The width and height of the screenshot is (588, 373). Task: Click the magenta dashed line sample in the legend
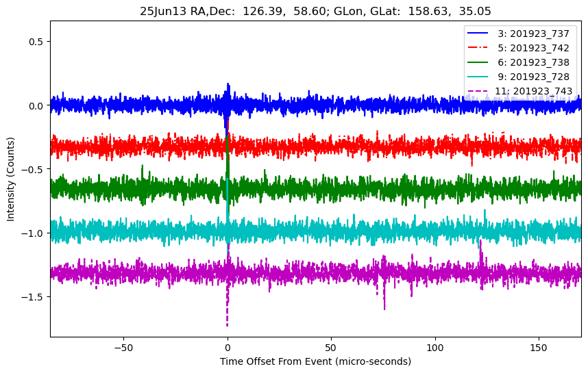(478, 90)
